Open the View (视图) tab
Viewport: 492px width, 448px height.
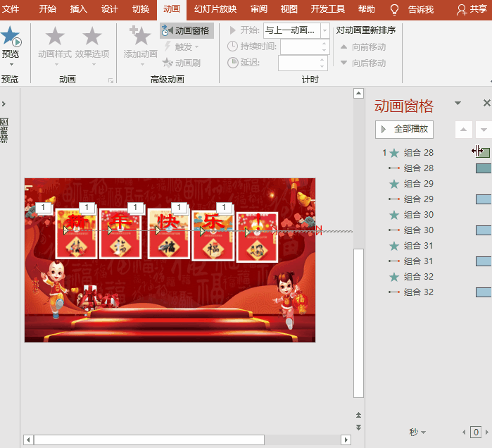[289, 9]
